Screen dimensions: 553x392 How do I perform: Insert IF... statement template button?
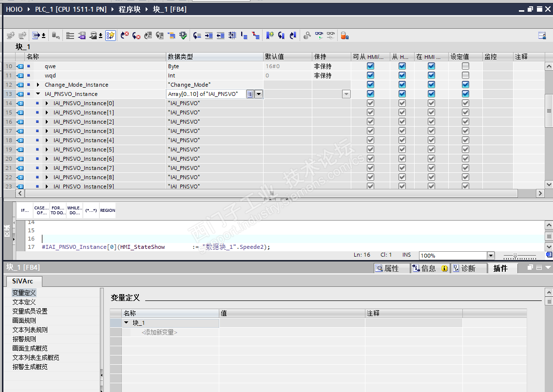tap(25, 210)
